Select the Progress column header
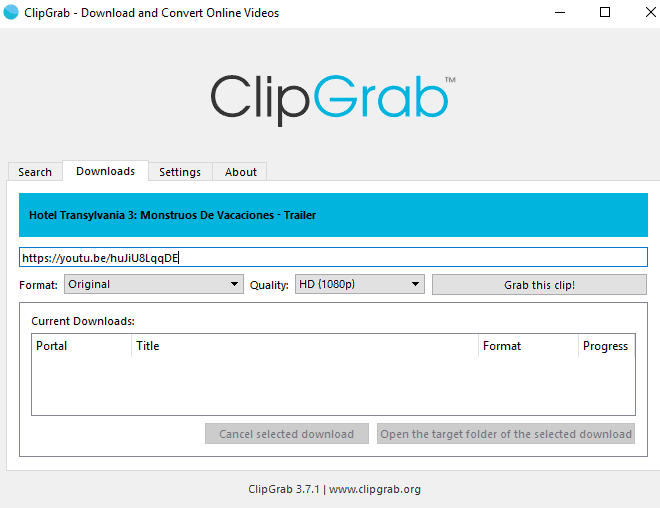Viewport: 660px width, 508px height. pyautogui.click(x=607, y=346)
